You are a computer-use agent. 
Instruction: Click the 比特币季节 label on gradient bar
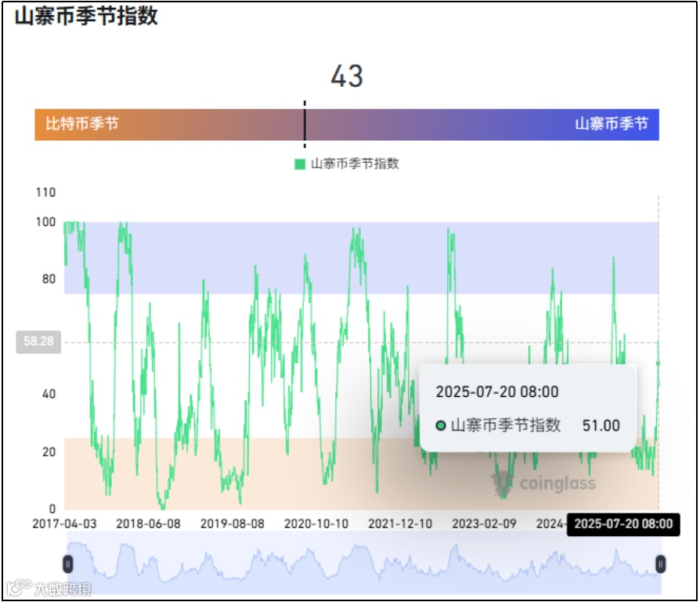(82, 124)
